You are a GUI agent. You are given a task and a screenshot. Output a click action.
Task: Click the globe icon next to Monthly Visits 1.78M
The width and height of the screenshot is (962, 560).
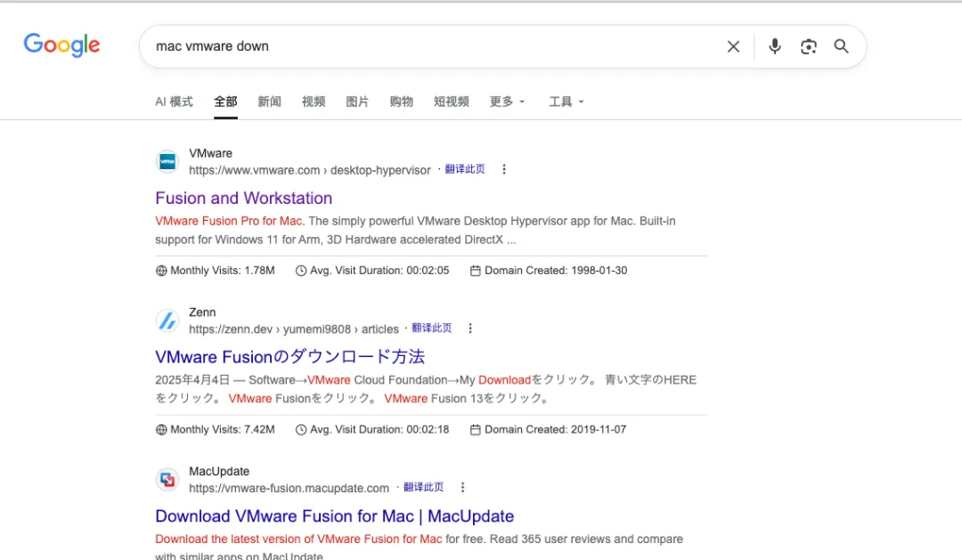pyautogui.click(x=161, y=271)
